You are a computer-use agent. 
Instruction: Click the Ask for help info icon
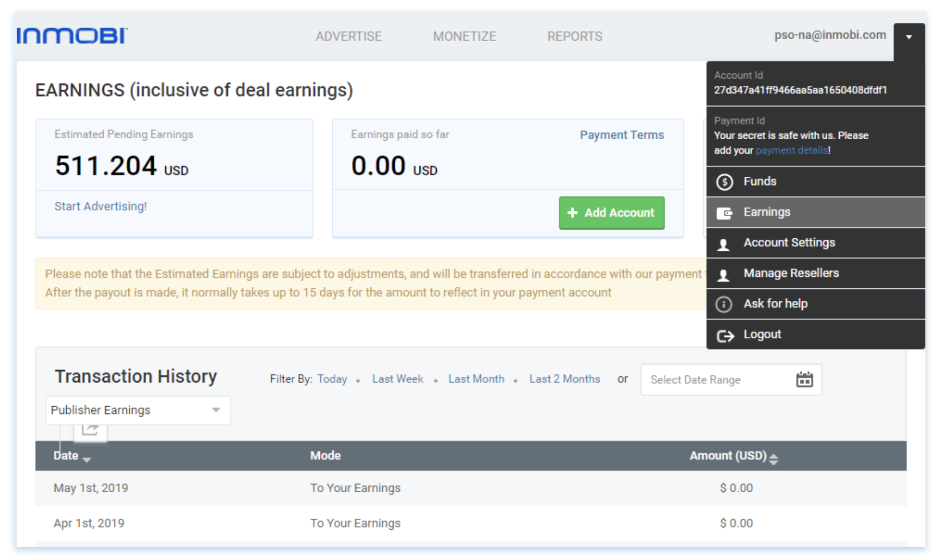click(x=724, y=304)
